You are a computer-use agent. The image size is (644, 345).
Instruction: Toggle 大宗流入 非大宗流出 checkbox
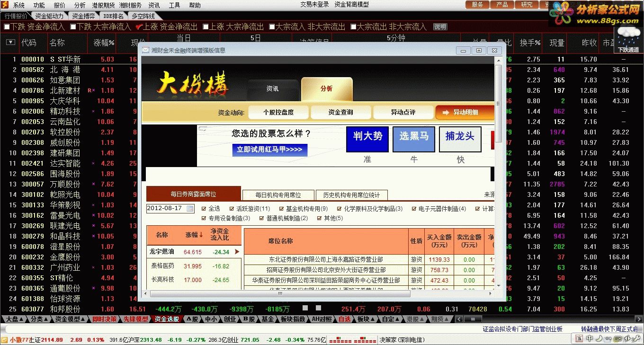pyautogui.click(x=271, y=27)
